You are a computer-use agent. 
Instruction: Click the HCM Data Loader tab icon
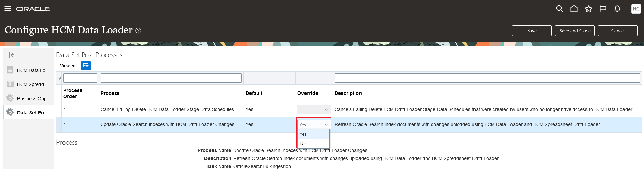coord(10,70)
